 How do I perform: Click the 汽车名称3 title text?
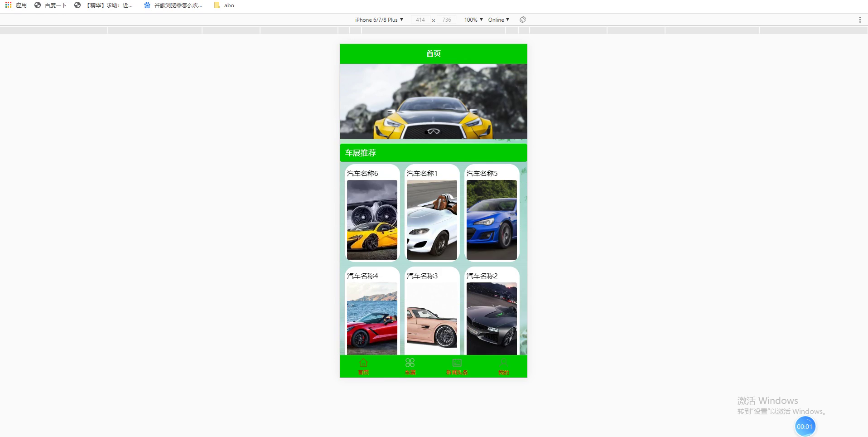422,276
